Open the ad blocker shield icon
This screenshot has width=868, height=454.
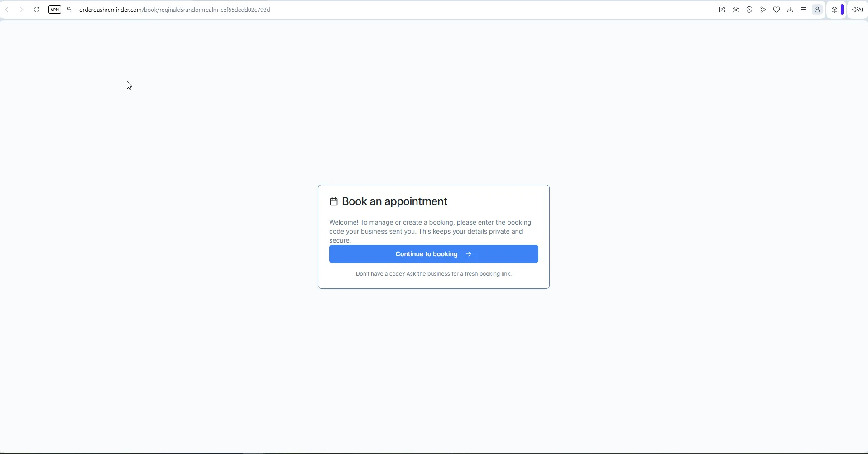pos(749,10)
